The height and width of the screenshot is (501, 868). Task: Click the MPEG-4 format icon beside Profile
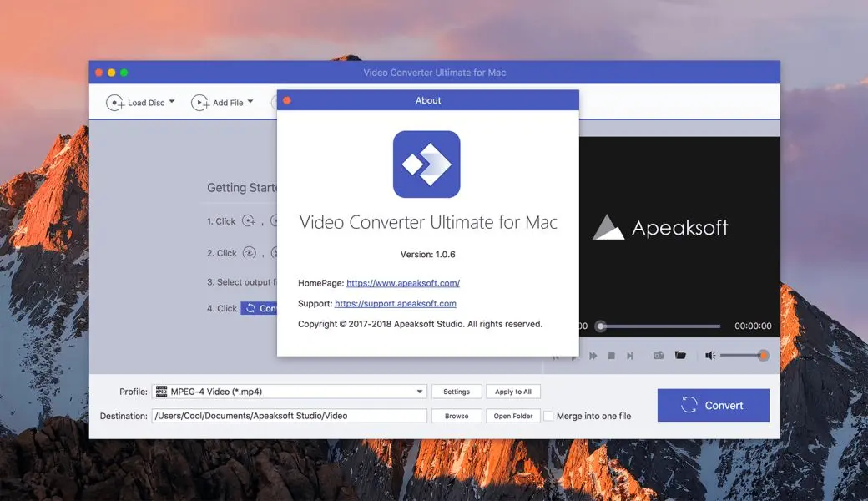coord(160,391)
